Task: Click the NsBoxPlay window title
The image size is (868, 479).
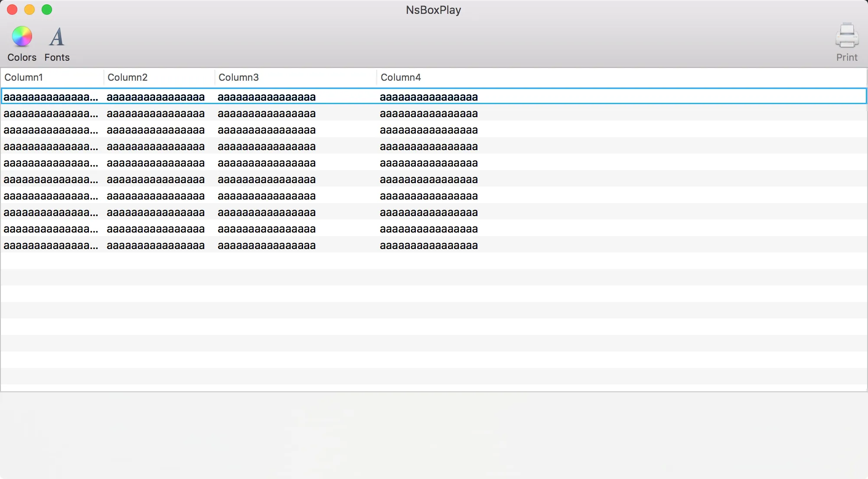Action: coord(433,10)
